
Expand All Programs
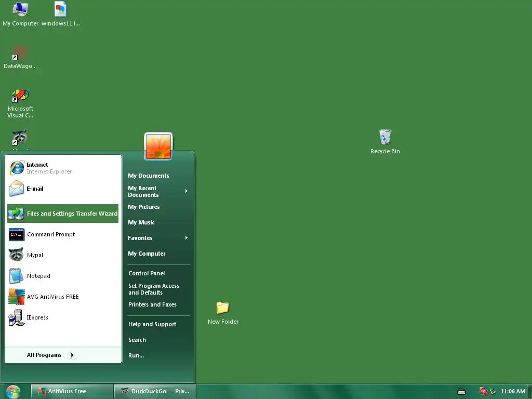50,355
